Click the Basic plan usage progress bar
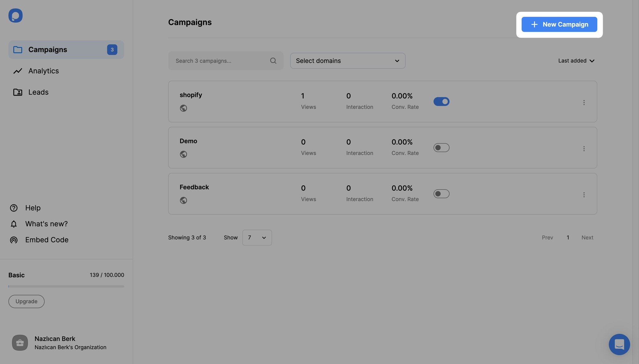The width and height of the screenshot is (639, 364). [x=66, y=286]
